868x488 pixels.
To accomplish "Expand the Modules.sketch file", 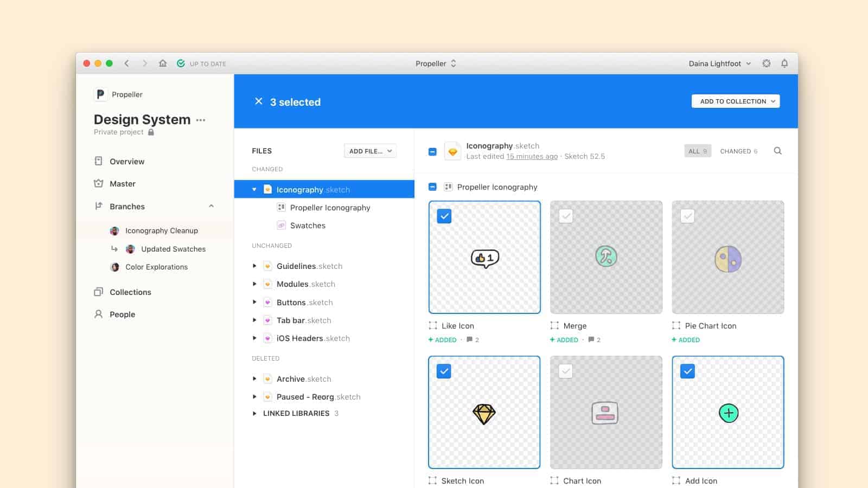I will (x=254, y=284).
